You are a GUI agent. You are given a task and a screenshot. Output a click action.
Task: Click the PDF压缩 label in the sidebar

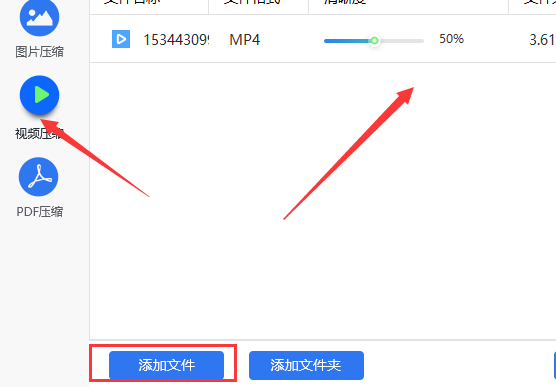pyautogui.click(x=40, y=212)
